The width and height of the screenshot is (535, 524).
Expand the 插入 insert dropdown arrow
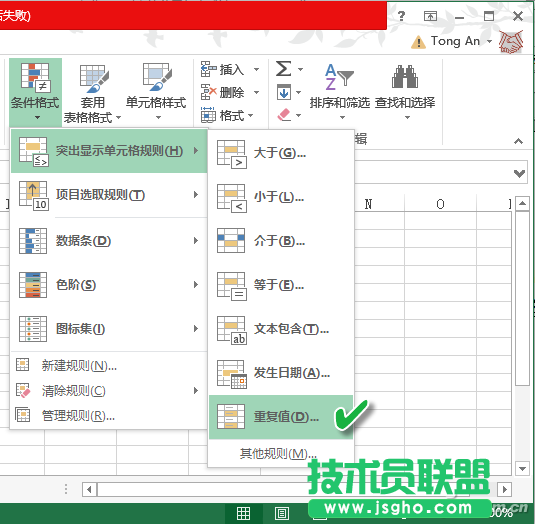[x=257, y=70]
